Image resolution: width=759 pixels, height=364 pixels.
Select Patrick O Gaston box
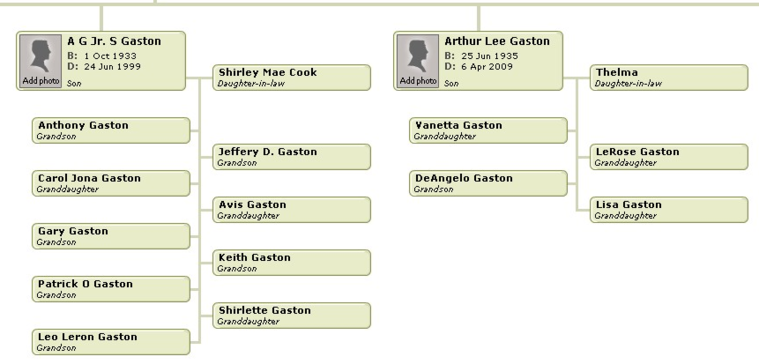tap(111, 289)
